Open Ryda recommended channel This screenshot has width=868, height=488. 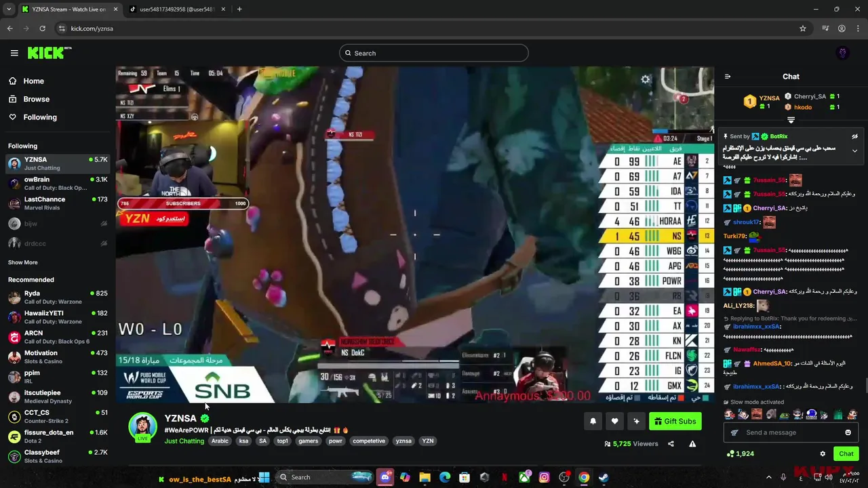tap(58, 298)
